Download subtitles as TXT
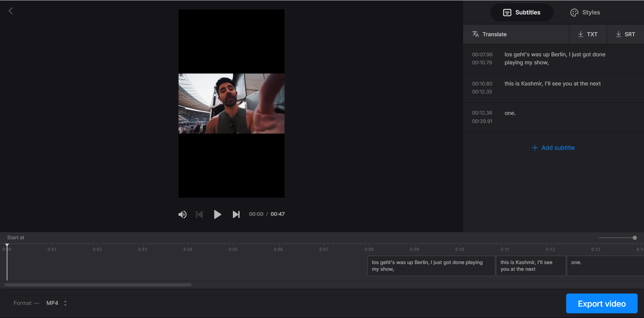The width and height of the screenshot is (644, 318). click(x=588, y=34)
